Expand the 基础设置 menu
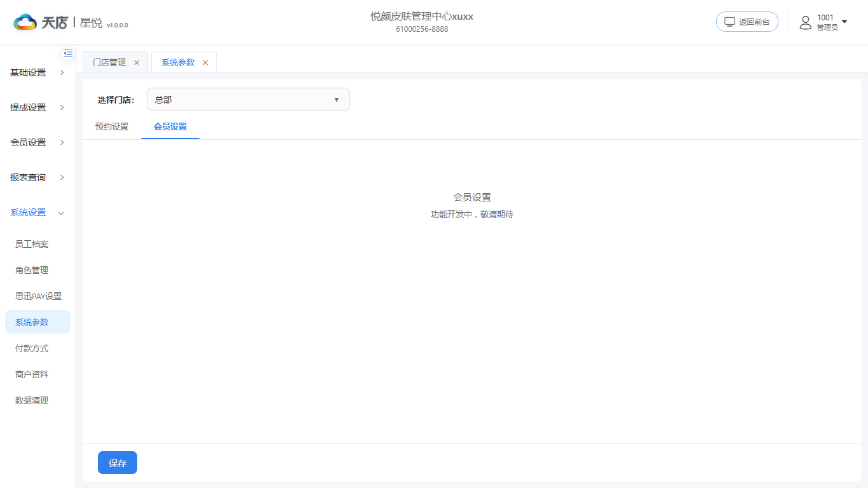Viewport: 868px width, 488px height. coord(37,72)
